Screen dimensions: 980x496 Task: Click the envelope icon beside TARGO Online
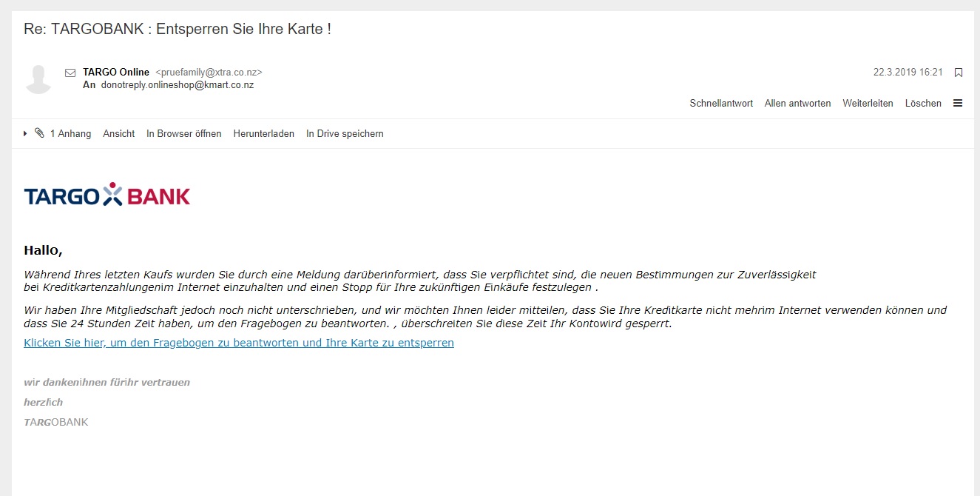70,73
